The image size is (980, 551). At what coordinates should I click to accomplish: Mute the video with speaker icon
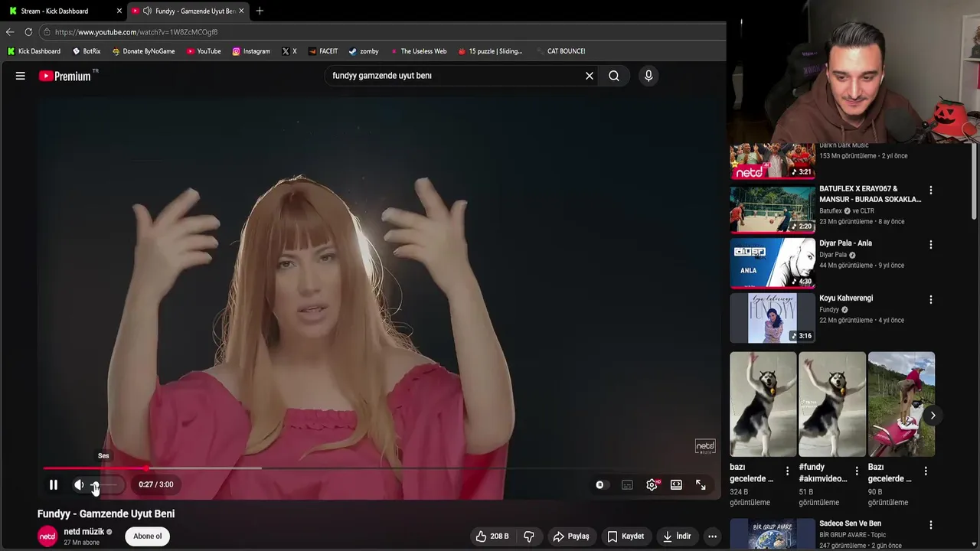(x=79, y=484)
